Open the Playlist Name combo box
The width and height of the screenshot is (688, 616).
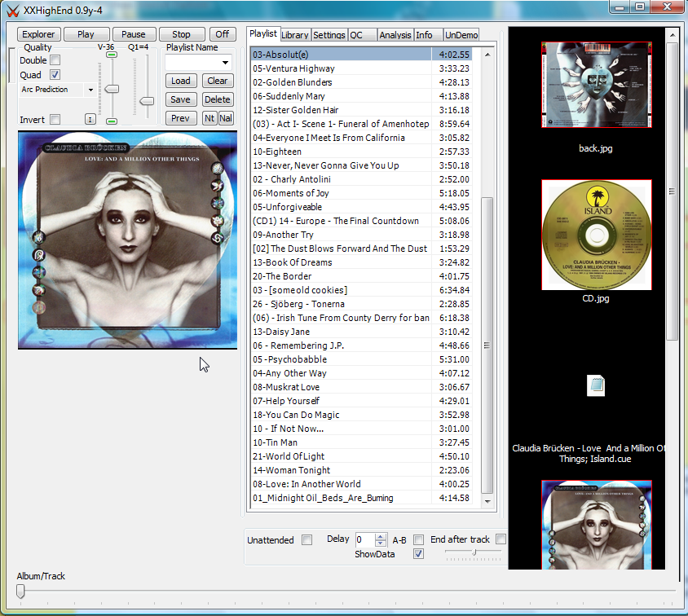198,62
